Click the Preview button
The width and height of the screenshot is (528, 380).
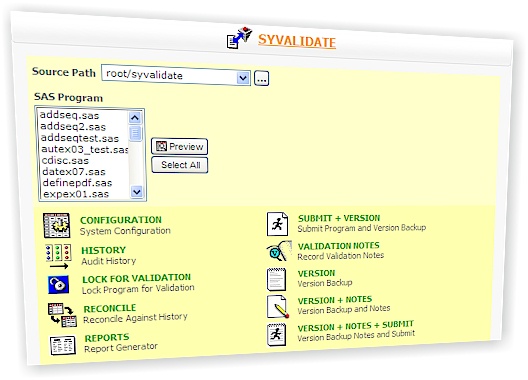[x=179, y=147]
